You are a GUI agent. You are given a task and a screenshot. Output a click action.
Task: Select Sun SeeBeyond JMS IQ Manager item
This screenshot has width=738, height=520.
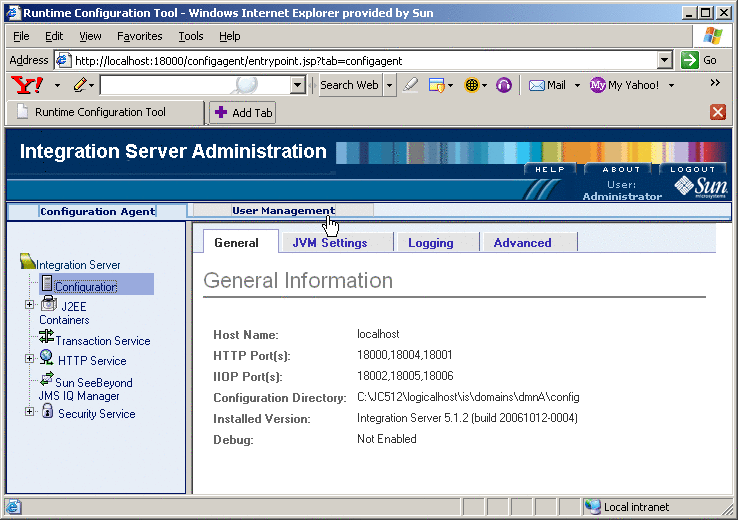86,390
